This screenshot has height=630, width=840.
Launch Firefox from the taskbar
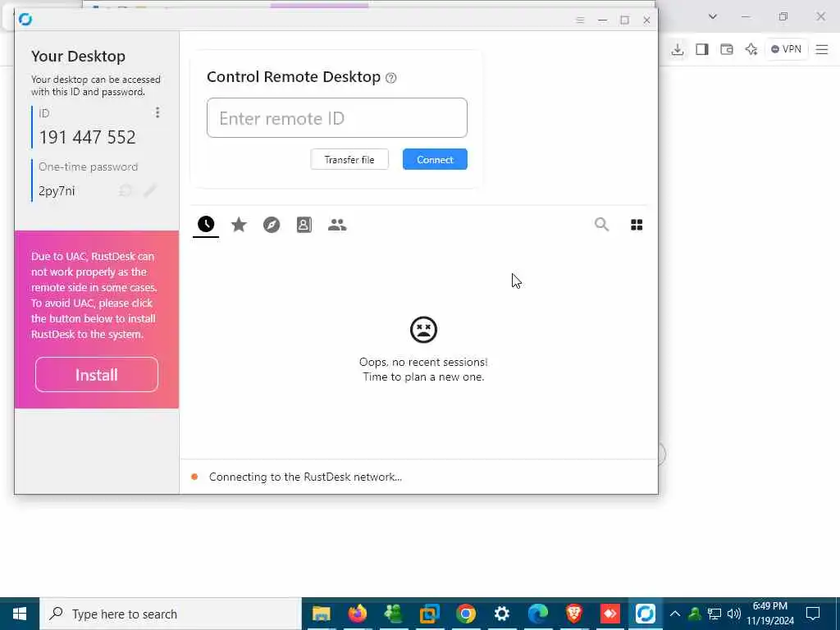358,614
